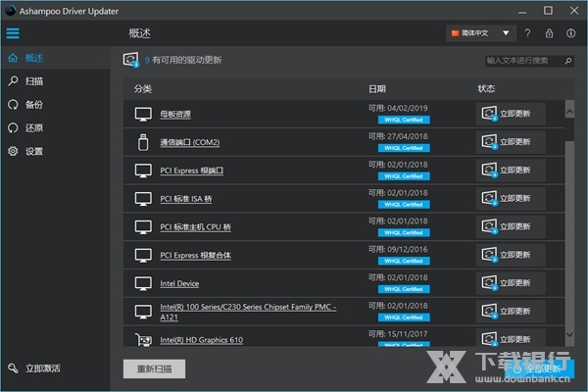The image size is (588, 392).
Task: Click the 重新扫描 button
Action: [154, 368]
